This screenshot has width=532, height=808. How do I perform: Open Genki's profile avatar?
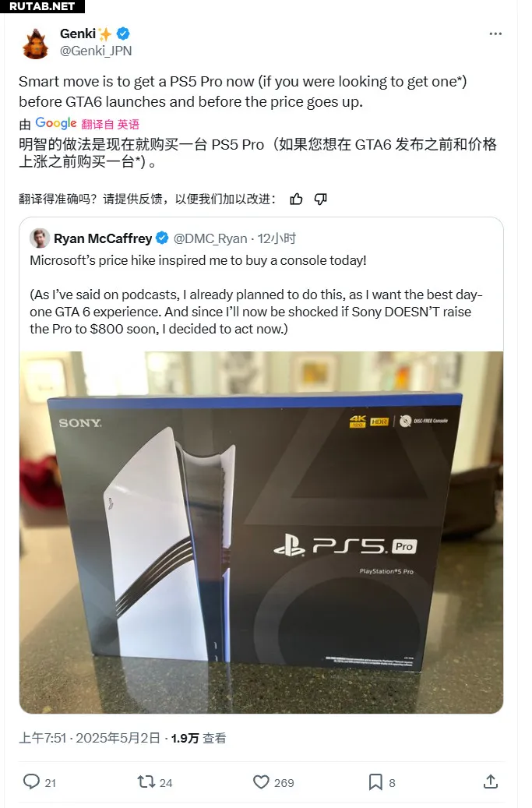[36, 44]
